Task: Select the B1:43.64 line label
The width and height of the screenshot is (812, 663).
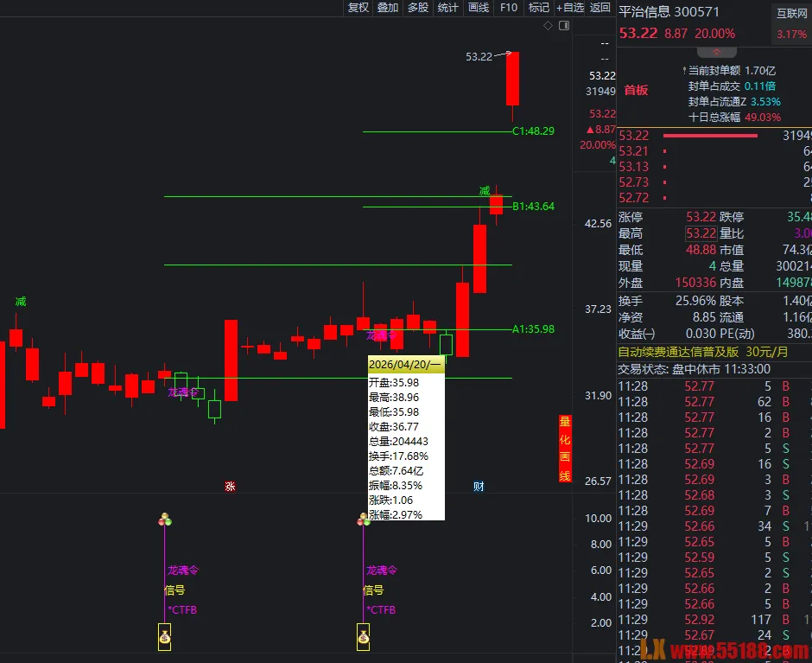Action: pos(533,207)
